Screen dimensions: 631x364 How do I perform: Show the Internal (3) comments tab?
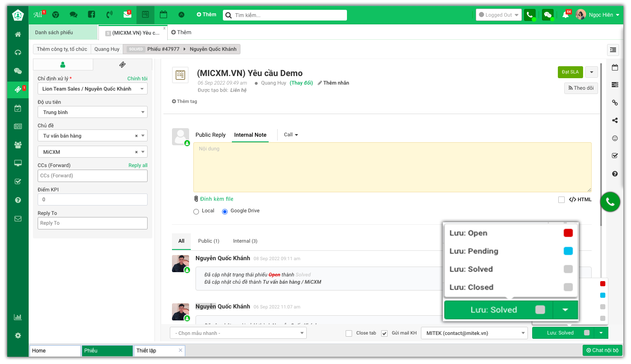coord(245,241)
